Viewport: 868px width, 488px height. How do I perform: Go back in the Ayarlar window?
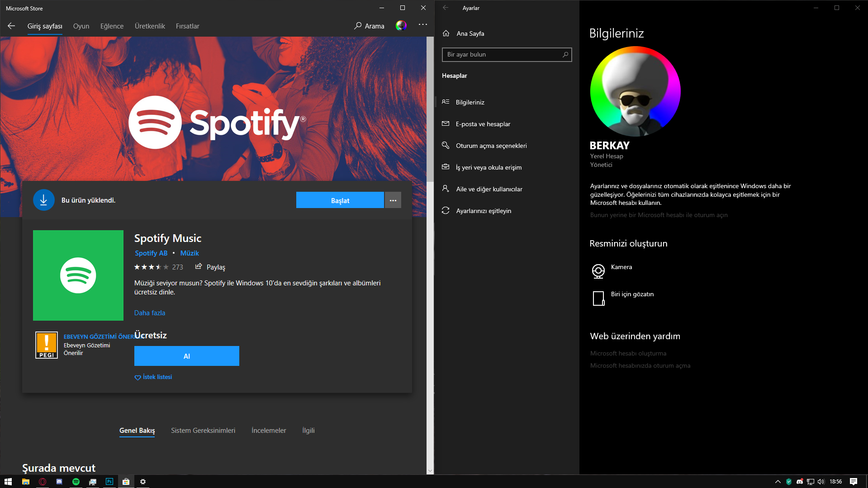pos(446,8)
